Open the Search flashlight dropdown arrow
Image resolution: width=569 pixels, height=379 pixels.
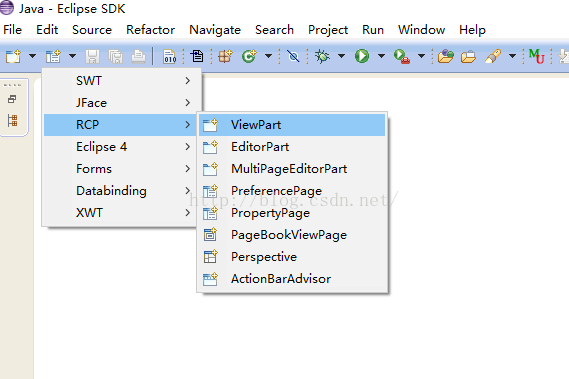[512, 56]
